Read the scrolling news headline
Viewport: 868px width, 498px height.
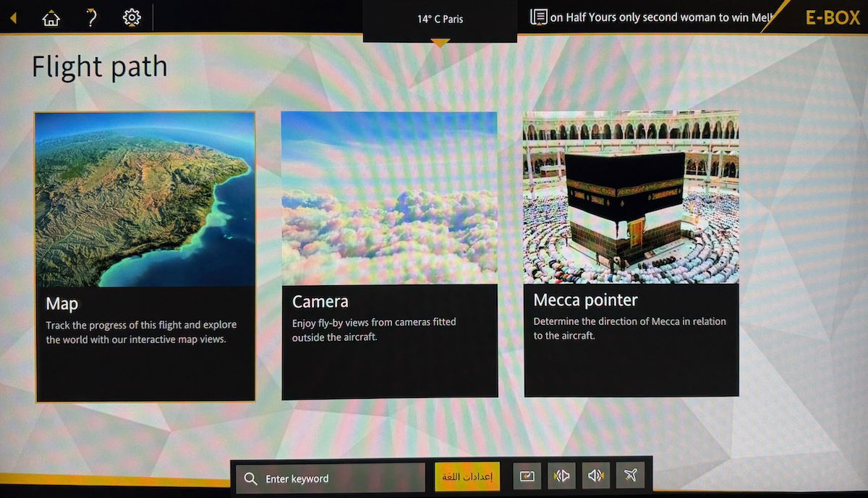658,18
